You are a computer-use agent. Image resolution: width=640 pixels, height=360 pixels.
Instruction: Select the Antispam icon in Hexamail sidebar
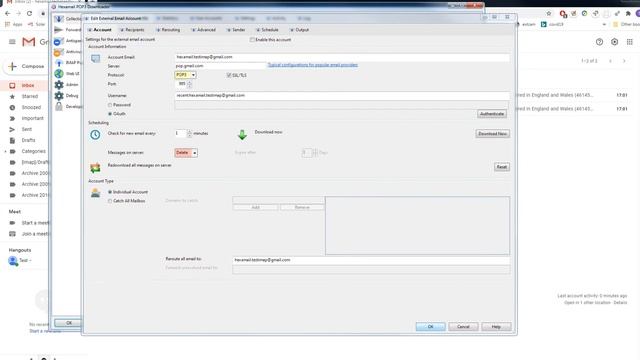tap(59, 41)
